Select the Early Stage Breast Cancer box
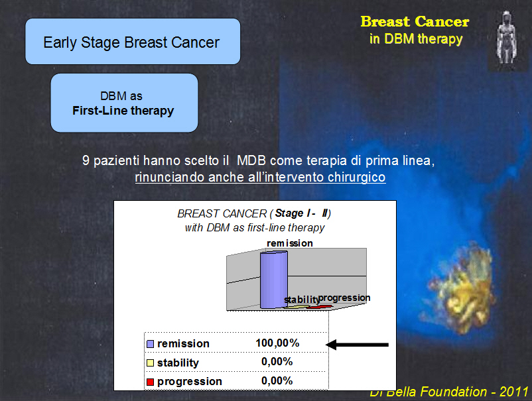 [x=133, y=41]
